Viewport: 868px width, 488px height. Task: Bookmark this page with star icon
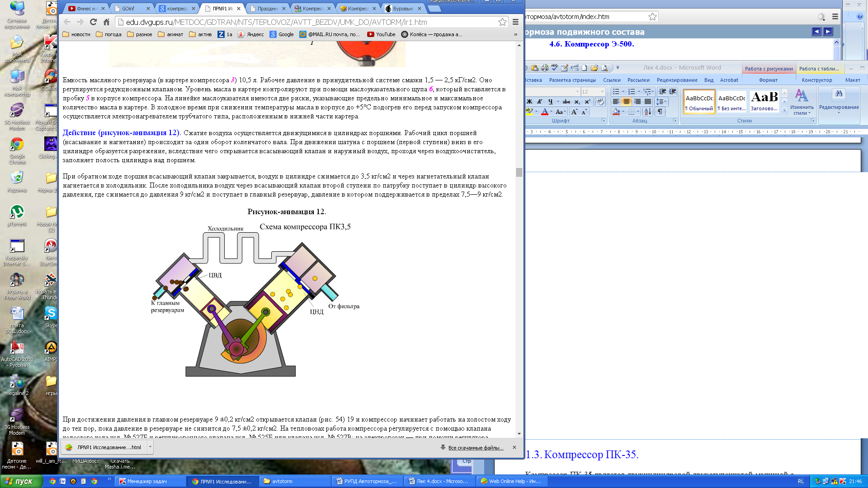point(502,22)
